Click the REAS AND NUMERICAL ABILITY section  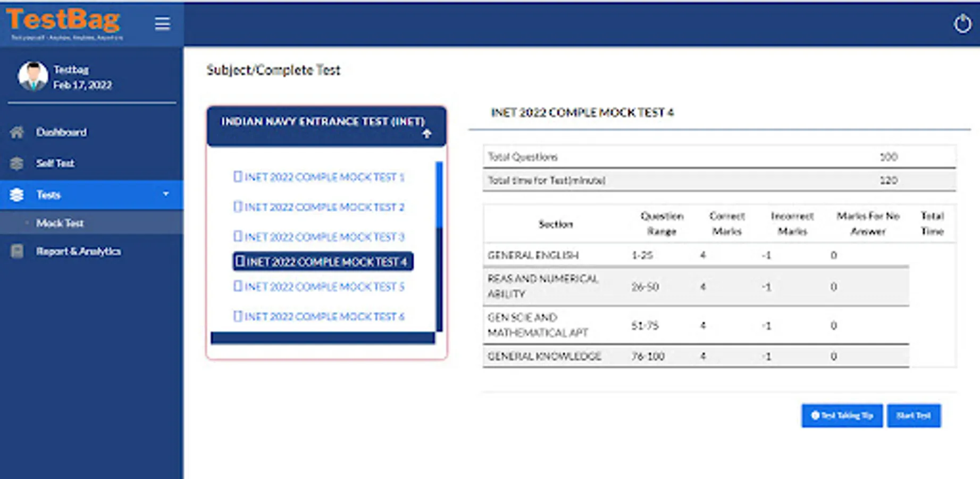coord(543,286)
